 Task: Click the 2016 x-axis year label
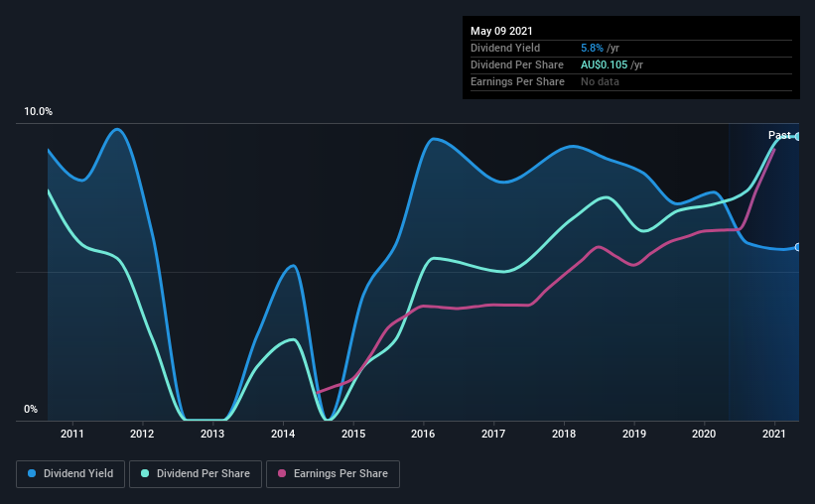pos(423,434)
